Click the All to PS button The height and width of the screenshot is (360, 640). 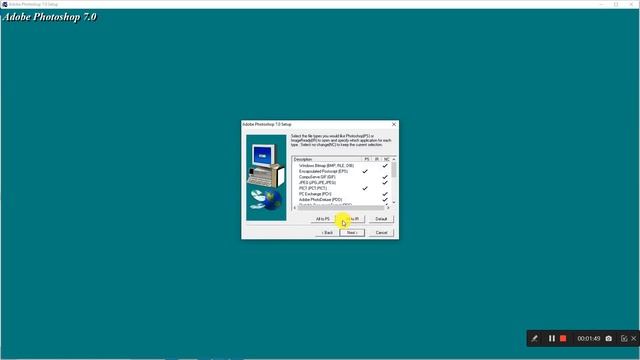pyautogui.click(x=322, y=219)
